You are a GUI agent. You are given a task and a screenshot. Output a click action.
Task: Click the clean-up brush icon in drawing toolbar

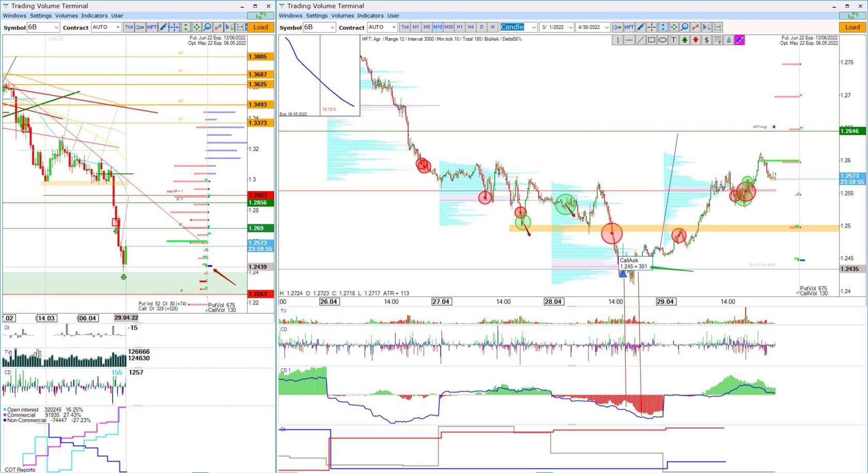[729, 40]
